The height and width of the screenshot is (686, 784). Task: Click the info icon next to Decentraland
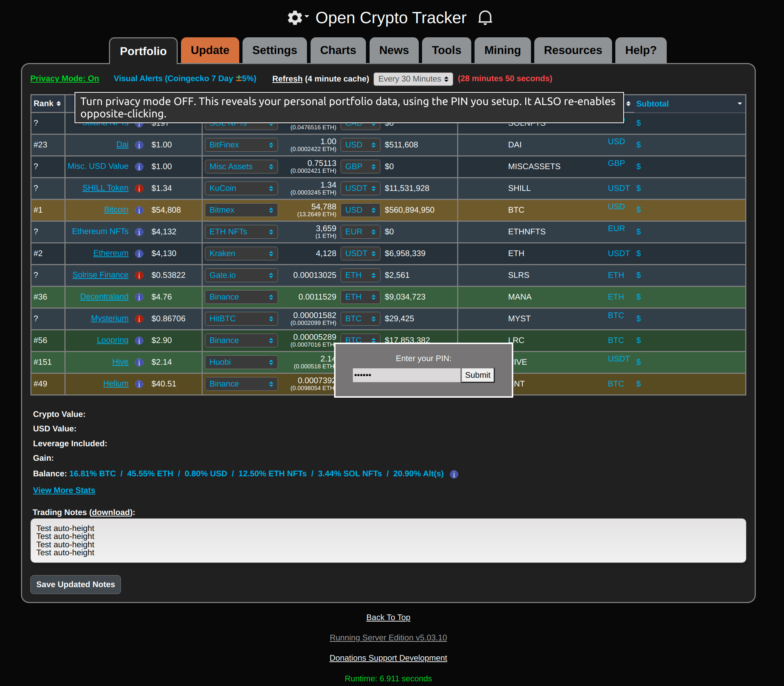(x=139, y=297)
